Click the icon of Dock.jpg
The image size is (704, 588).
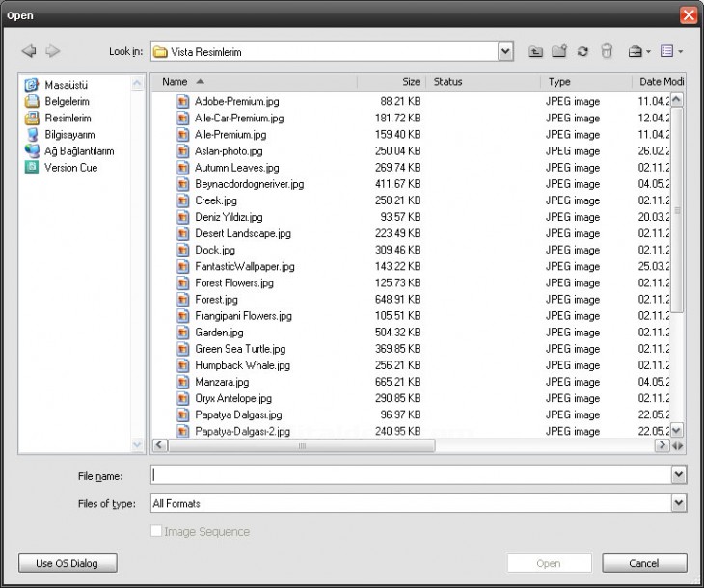[x=182, y=250]
